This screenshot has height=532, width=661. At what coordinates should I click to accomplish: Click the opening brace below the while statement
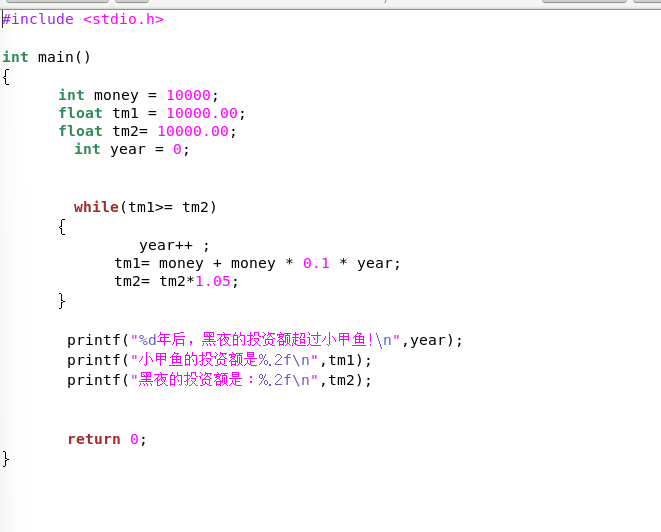(62, 226)
